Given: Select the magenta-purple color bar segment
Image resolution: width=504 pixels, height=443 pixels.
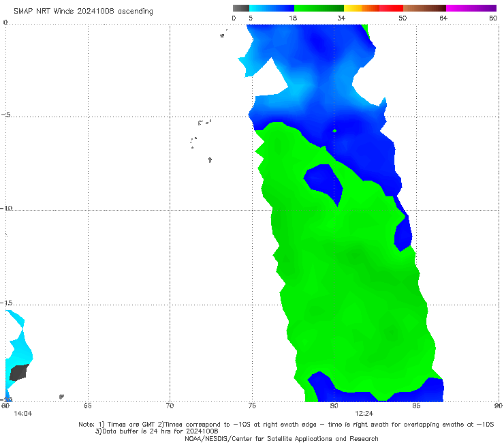Looking at the screenshot, I should [x=471, y=8].
